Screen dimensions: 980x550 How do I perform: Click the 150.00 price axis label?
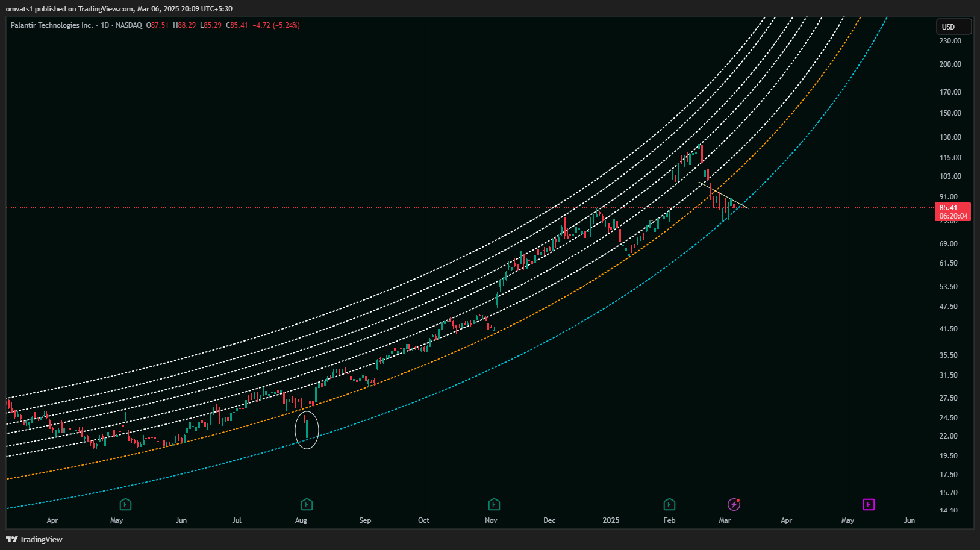[950, 113]
